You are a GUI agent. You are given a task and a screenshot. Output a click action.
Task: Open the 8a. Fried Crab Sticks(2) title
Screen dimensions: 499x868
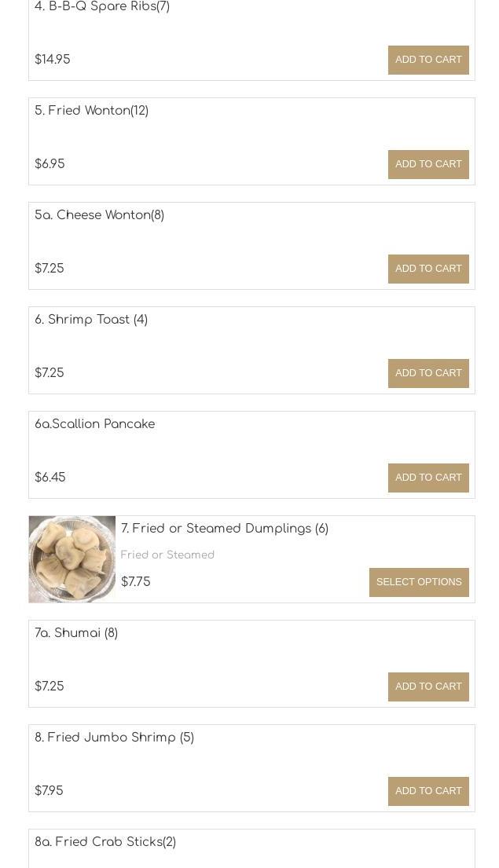(105, 842)
